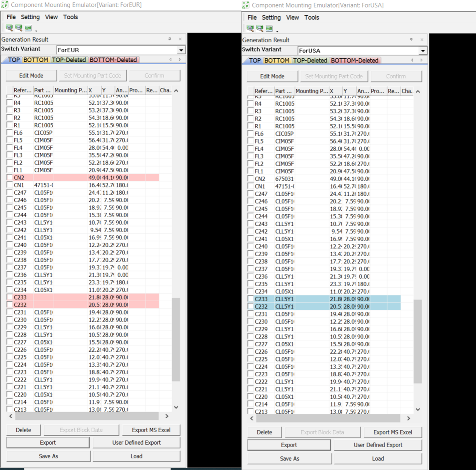476x470 pixels.
Task: Switch to BOTTOM-Deleted tab in ForEUR window
Action: [113, 60]
